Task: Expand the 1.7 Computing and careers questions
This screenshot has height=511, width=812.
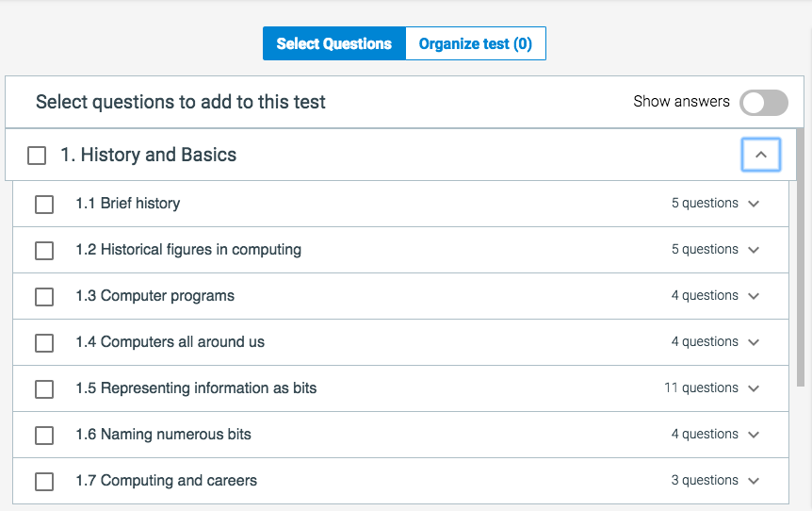Action: click(x=754, y=481)
